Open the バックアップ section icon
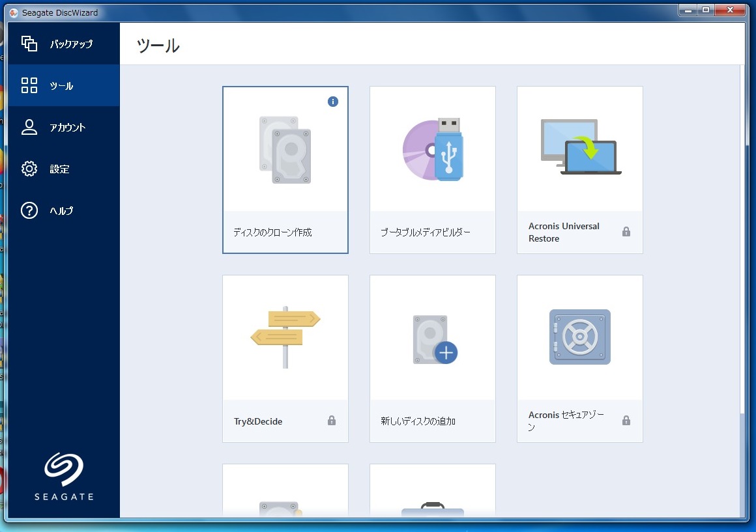This screenshot has width=756, height=532. [x=29, y=44]
